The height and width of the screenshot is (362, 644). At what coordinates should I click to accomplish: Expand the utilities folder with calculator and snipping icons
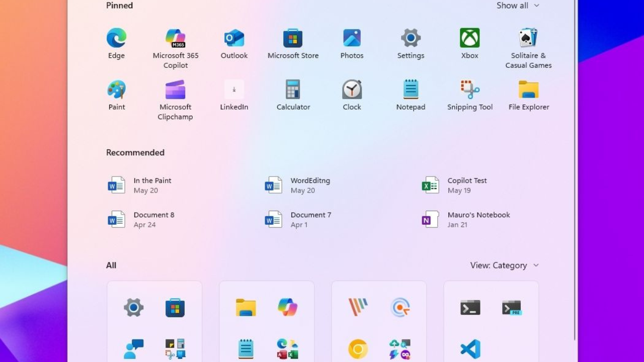pyautogui.click(x=175, y=349)
